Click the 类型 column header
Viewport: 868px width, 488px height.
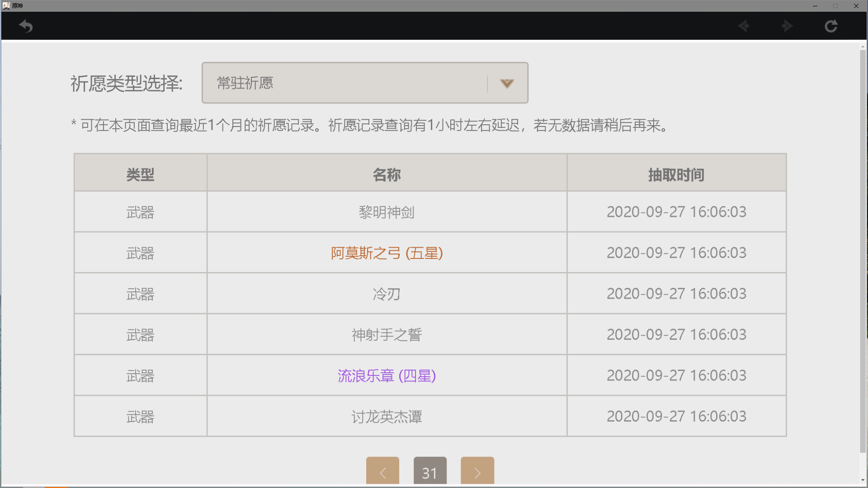pyautogui.click(x=140, y=174)
